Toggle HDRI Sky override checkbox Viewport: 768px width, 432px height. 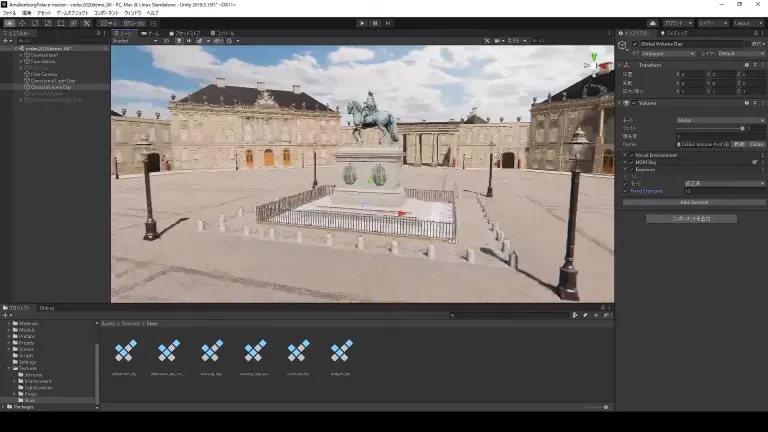point(631,162)
